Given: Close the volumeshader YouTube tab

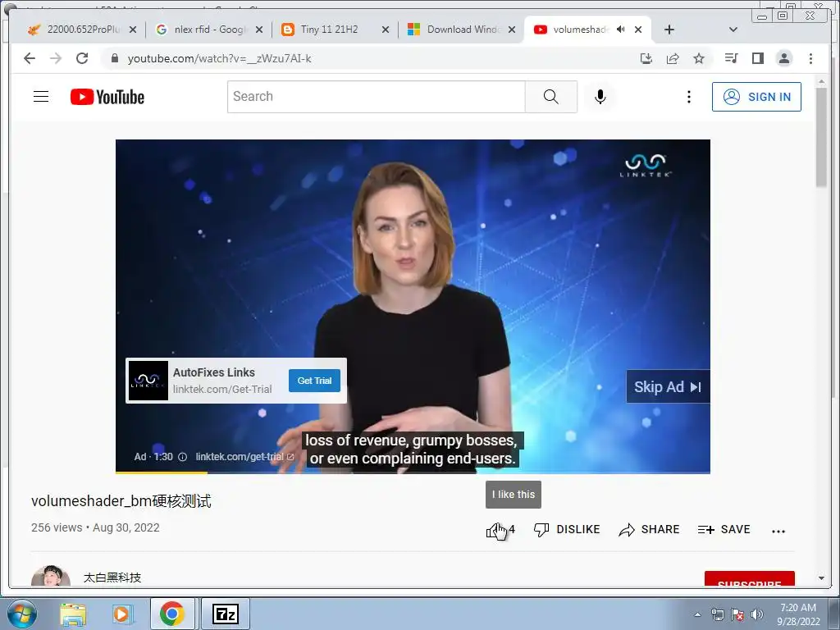Looking at the screenshot, I should coord(638,30).
